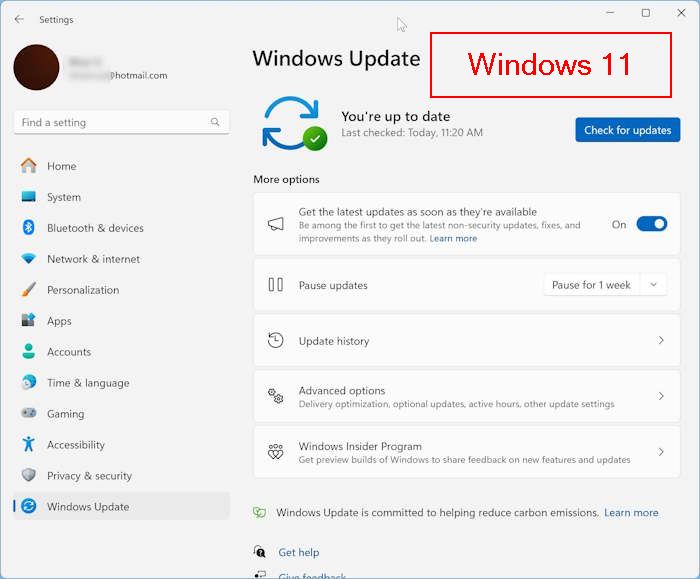
Task: Open carbon emissions Learn more link
Action: (631, 512)
